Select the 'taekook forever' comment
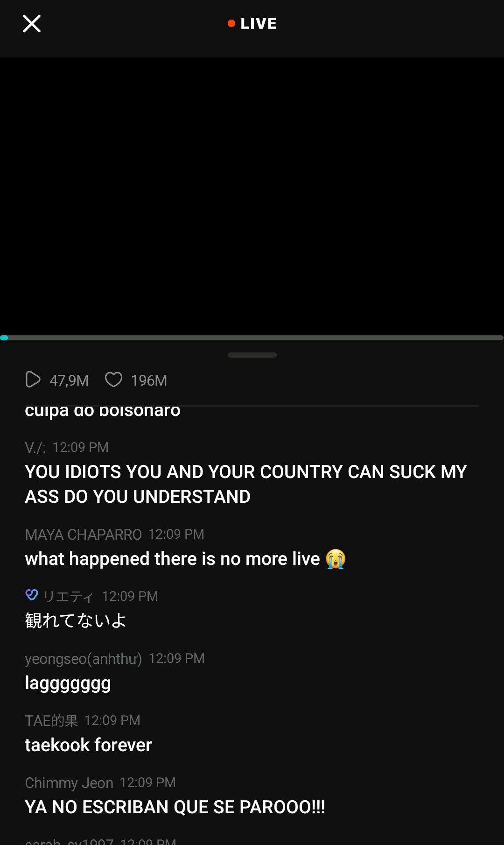 click(88, 745)
